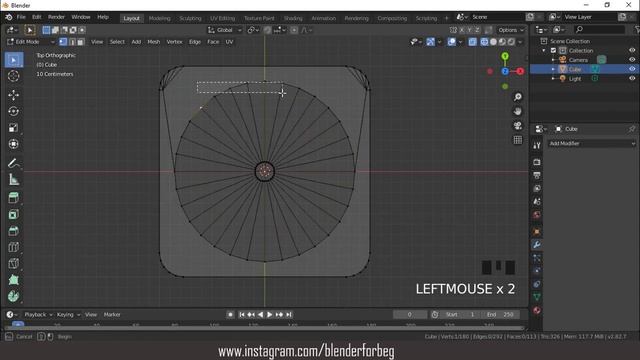Toggle Collection checkbox in outliner
The height and width of the screenshot is (360, 640).
point(553,50)
